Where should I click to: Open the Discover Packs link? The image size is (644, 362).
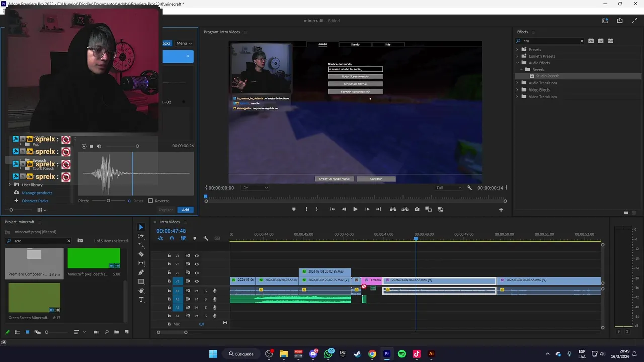click(x=35, y=201)
